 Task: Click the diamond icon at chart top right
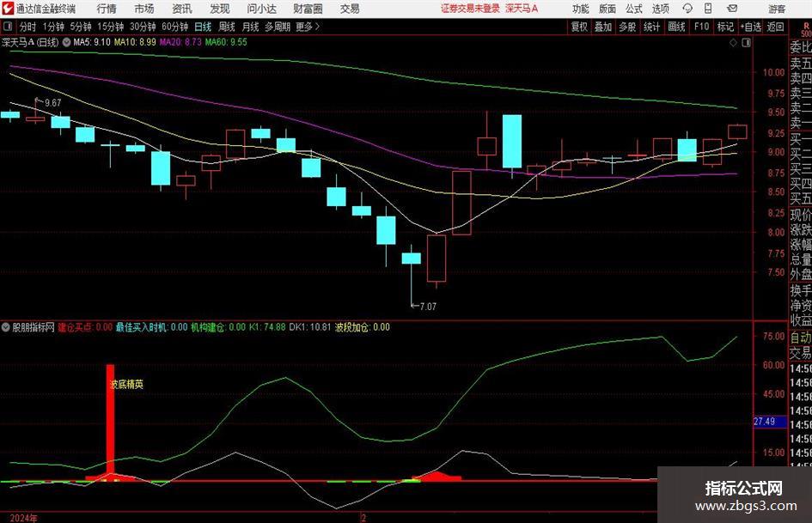(x=733, y=43)
